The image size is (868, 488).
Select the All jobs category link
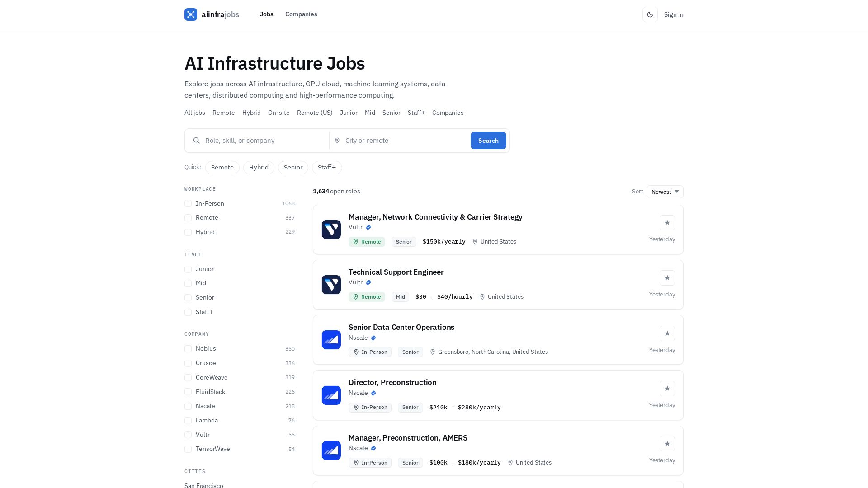tap(195, 113)
